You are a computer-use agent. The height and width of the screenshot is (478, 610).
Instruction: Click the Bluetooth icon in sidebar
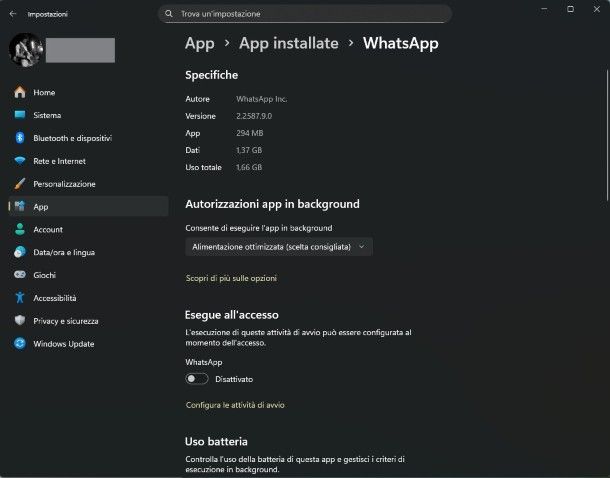[19, 138]
